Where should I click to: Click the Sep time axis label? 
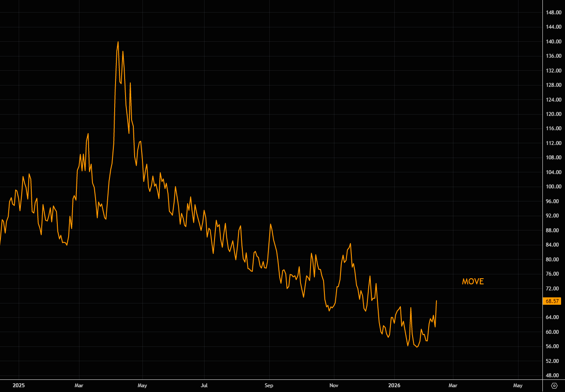pyautogui.click(x=269, y=385)
